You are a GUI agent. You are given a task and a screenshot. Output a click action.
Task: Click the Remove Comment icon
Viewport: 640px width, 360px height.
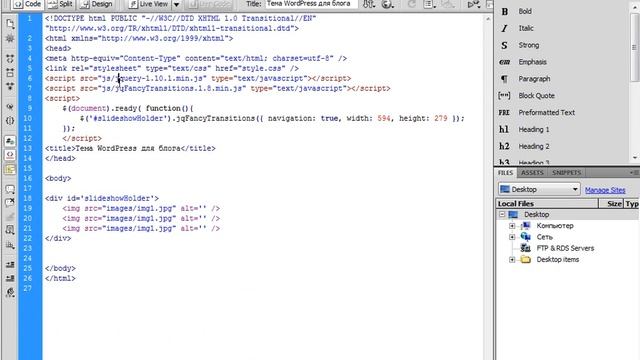[10, 203]
